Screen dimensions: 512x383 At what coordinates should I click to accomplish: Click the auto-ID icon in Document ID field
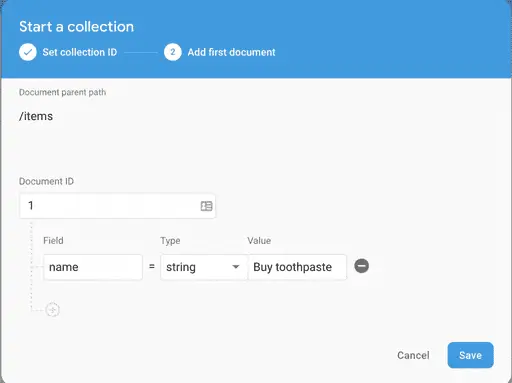click(x=206, y=206)
